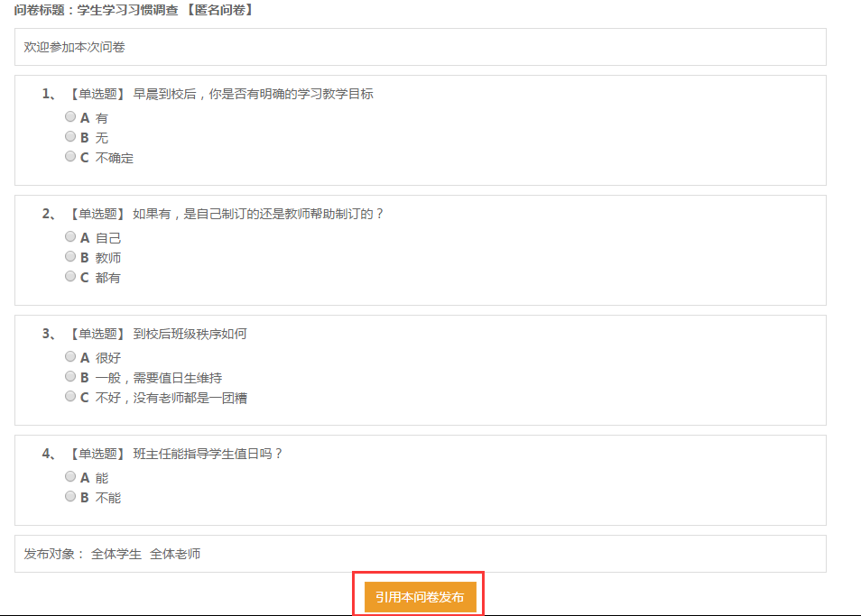Image resolution: width=861 pixels, height=616 pixels.
Task: Click question 2 text 如果有，是自己制订的还是教师帮助制订的？
Action: [258, 214]
